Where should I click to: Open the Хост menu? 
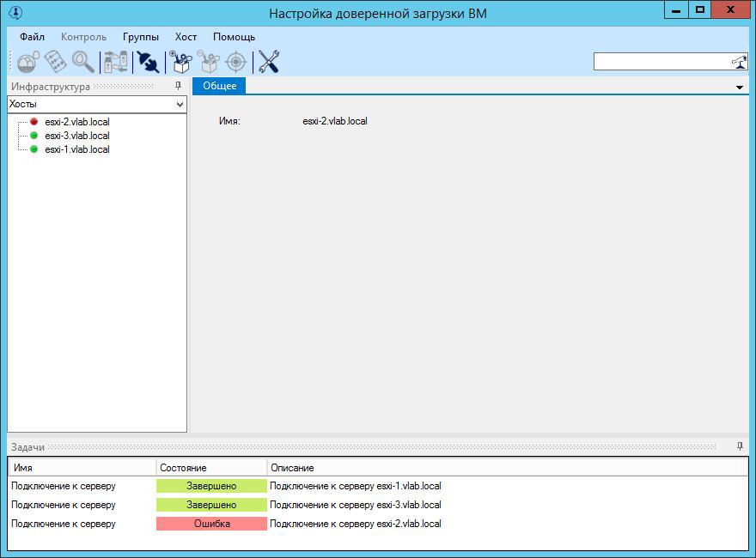(186, 37)
